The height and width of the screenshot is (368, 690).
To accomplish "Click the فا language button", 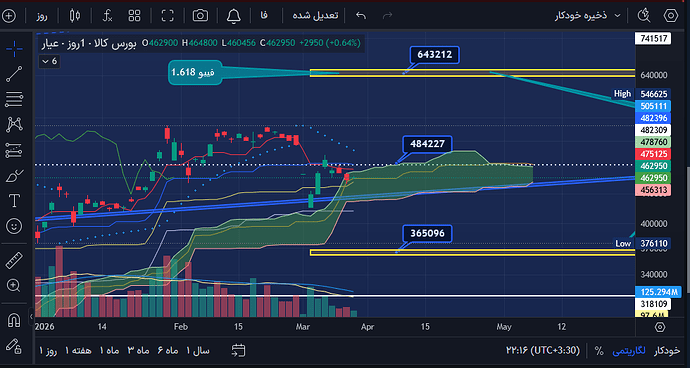I will click(264, 16).
